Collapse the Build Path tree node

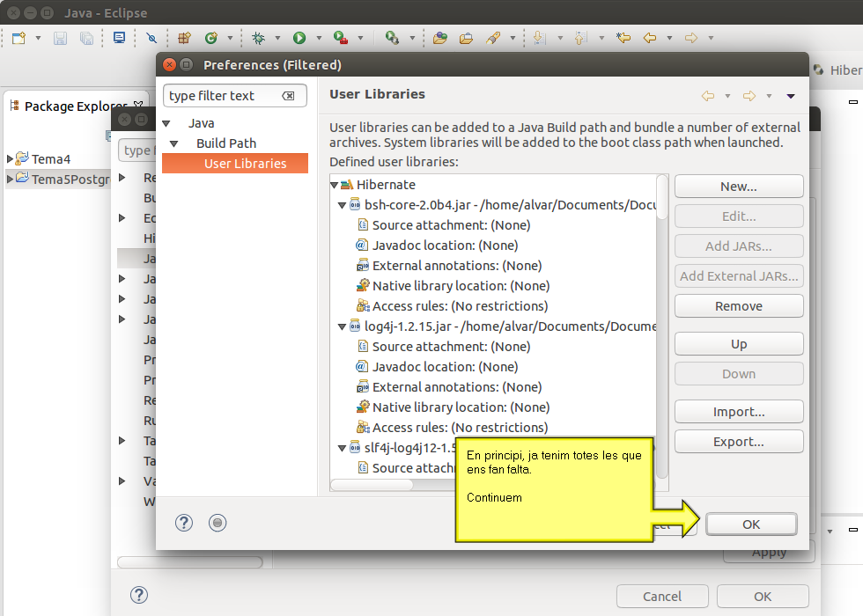[174, 144]
